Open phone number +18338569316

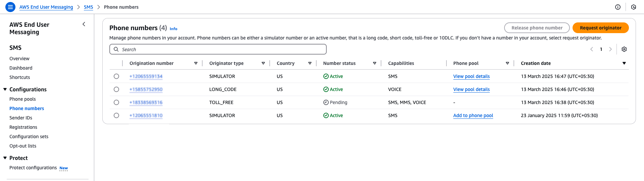point(146,102)
